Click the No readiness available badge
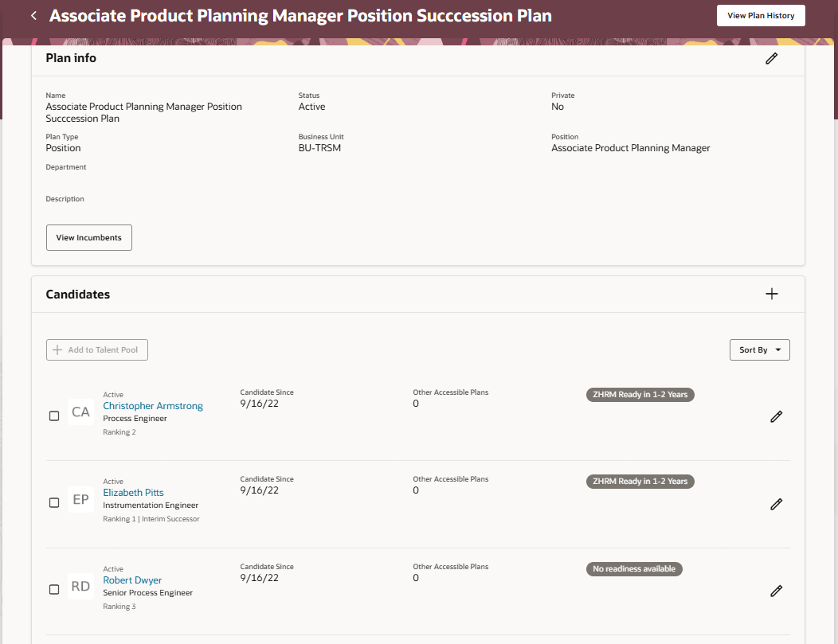838x644 pixels. [634, 569]
